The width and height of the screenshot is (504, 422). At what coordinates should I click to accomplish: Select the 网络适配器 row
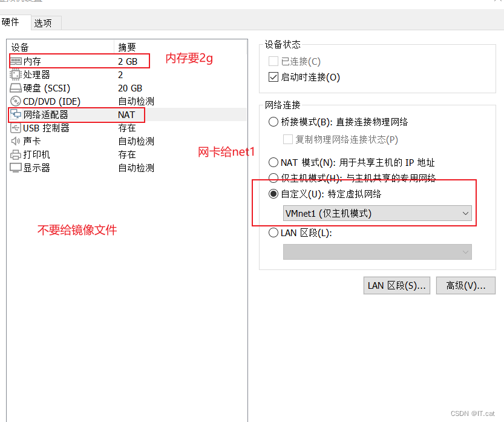(128, 114)
